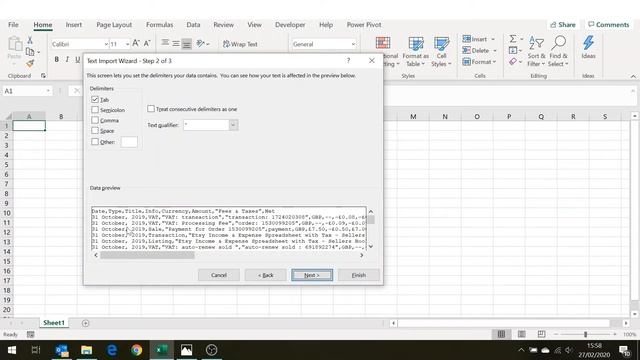Screen dimensions: 640x360
Task: Check Treat consecutive delimiters as one
Action: coord(151,109)
